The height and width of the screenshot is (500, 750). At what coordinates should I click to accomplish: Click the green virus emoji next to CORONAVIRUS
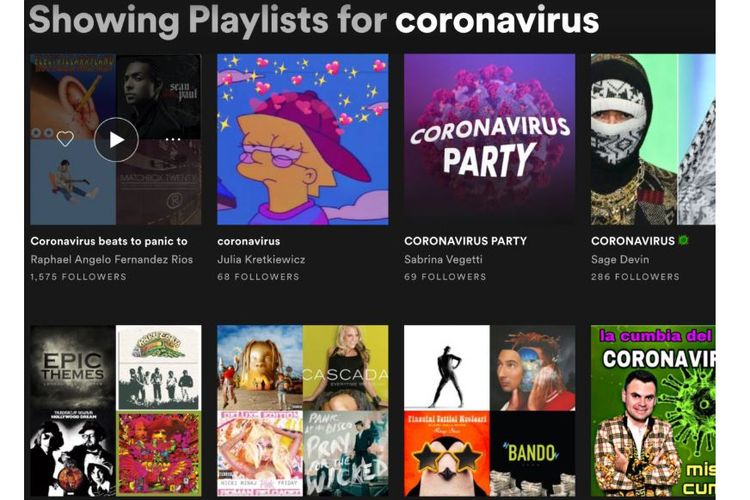(x=683, y=241)
